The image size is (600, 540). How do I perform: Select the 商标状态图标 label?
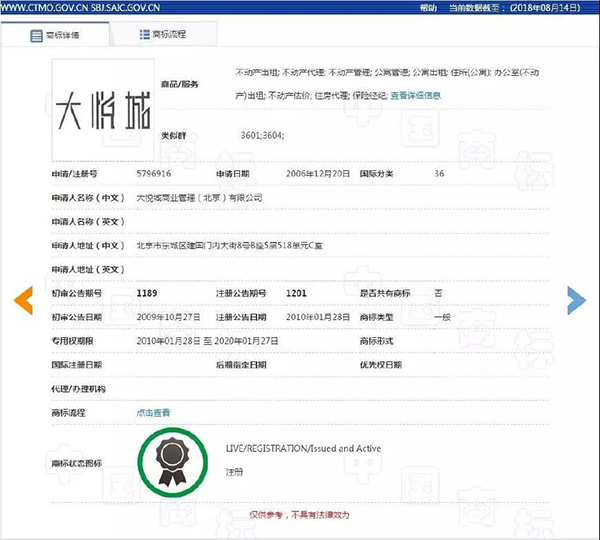pyautogui.click(x=77, y=463)
